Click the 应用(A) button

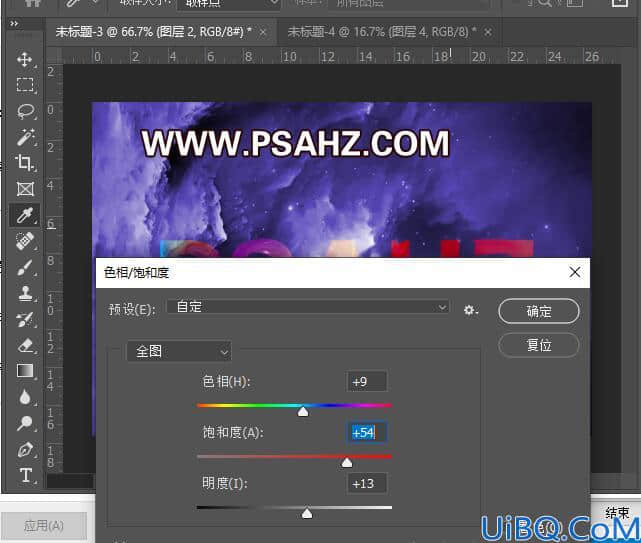43,525
